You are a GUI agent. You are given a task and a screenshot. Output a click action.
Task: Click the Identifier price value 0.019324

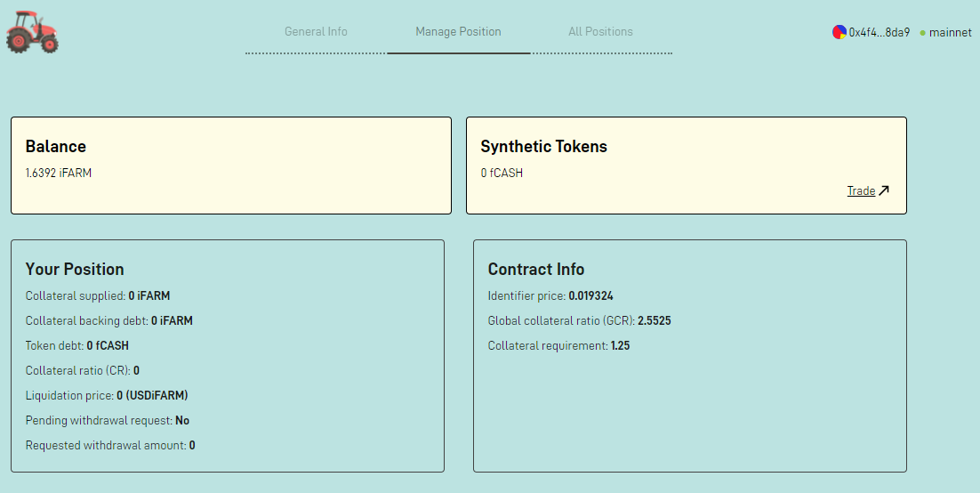pos(590,296)
